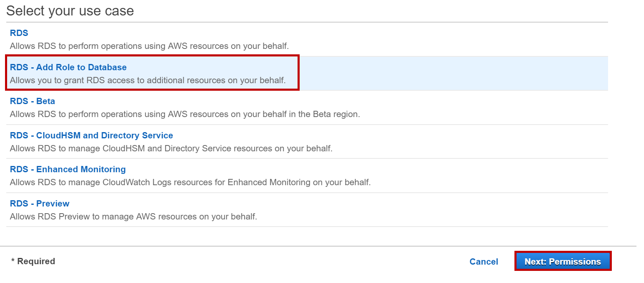Click blank space right of RDS - Preview title
The height and width of the screenshot is (283, 644).
click(334, 204)
